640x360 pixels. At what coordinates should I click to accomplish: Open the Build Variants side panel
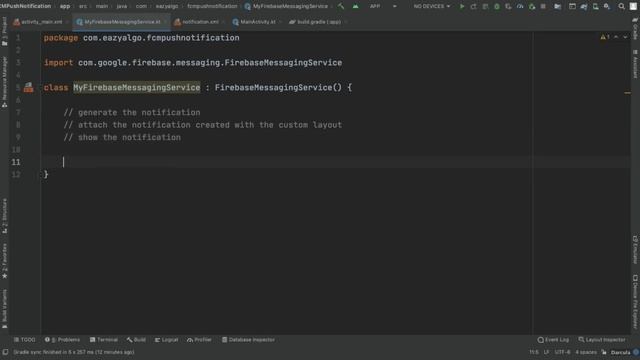4,309
